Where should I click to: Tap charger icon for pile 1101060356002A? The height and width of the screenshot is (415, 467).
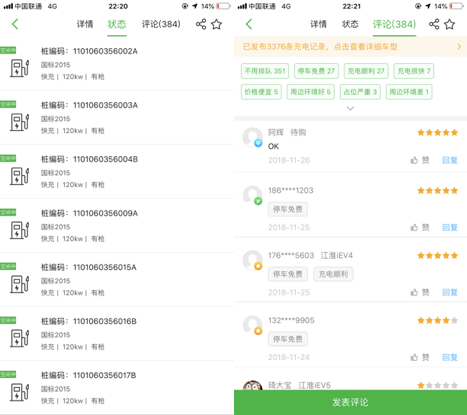tap(20, 68)
